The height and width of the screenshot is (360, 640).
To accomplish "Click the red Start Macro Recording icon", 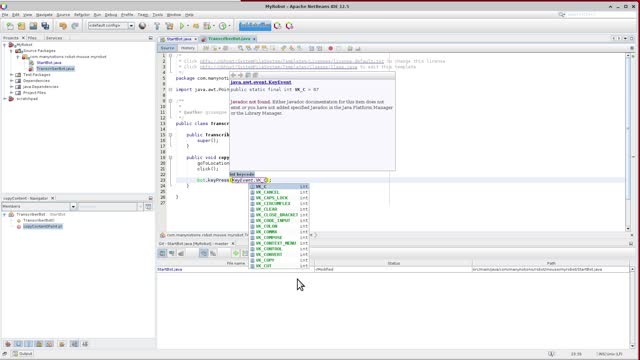I will [x=331, y=49].
